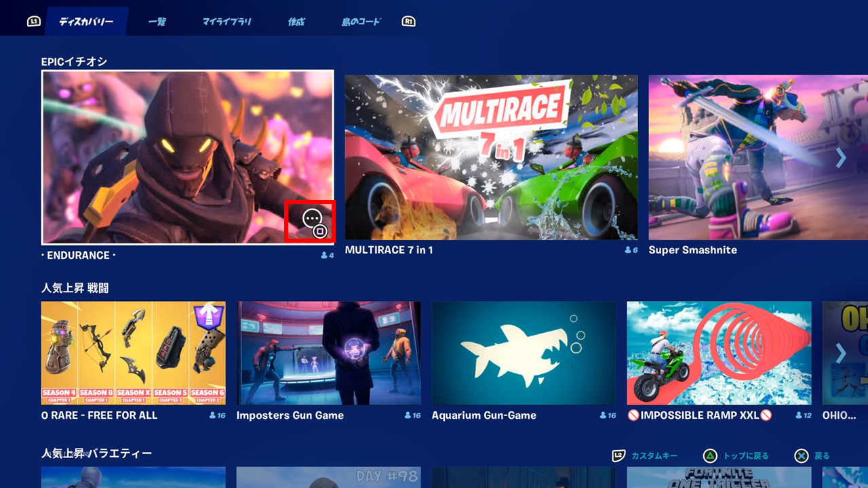Open the 一覧 tab
The height and width of the screenshot is (488, 868).
[157, 22]
